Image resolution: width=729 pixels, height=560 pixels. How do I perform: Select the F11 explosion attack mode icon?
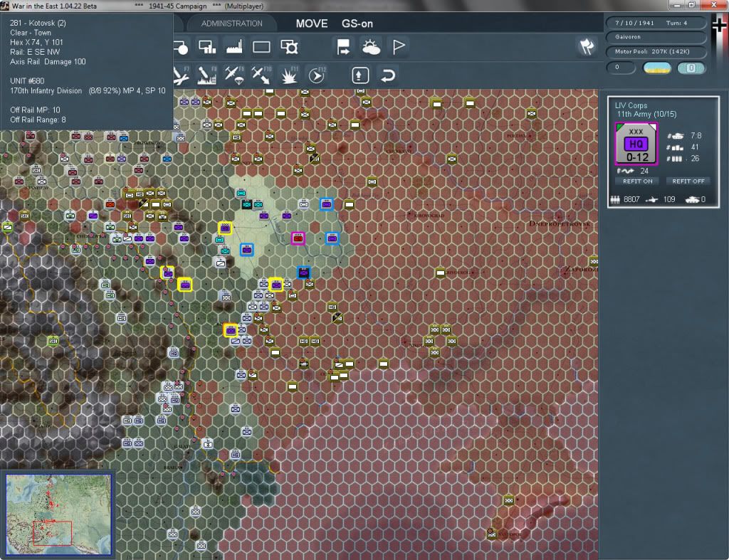[x=289, y=75]
